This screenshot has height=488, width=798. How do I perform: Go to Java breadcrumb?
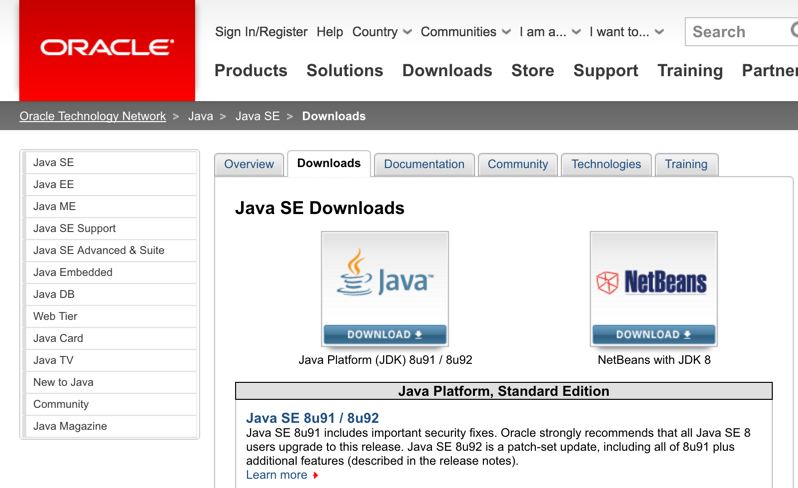pyautogui.click(x=201, y=116)
